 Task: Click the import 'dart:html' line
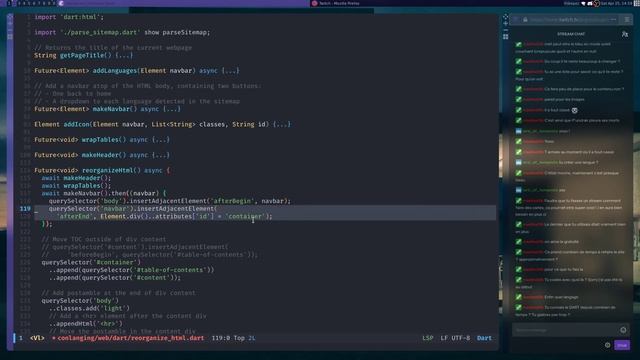click(x=69, y=17)
